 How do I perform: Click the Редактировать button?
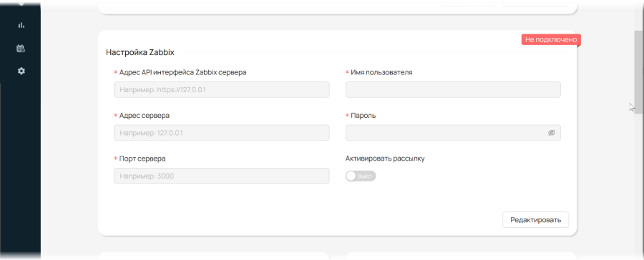(x=535, y=220)
